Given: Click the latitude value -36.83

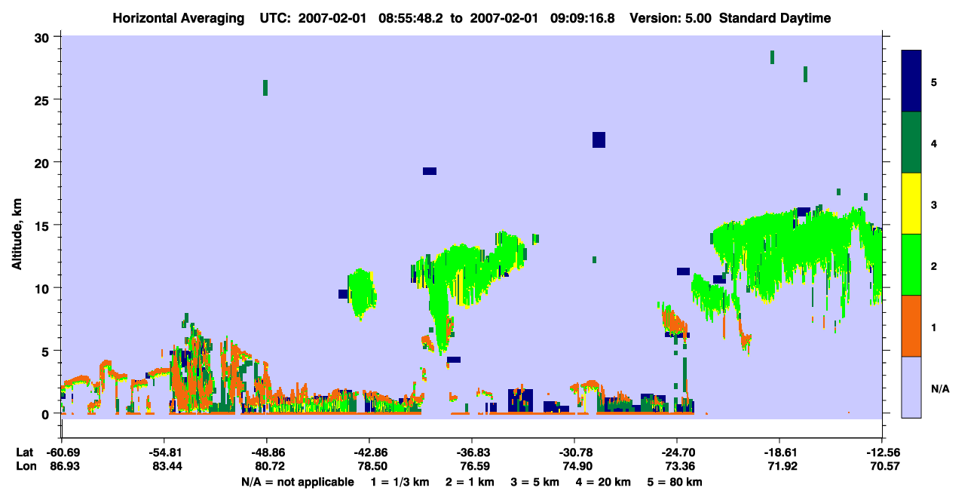Looking at the screenshot, I should tap(471, 452).
